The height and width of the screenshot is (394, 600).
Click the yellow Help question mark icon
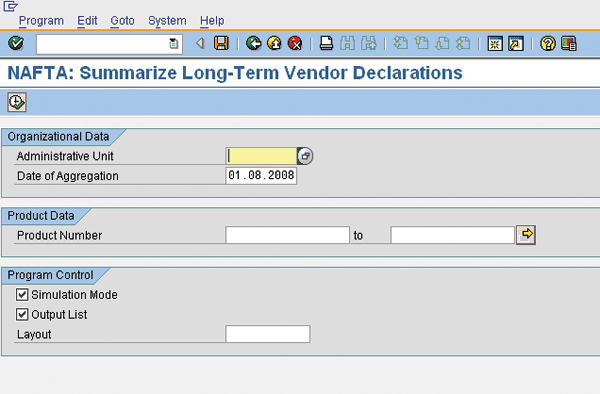pyautogui.click(x=548, y=44)
